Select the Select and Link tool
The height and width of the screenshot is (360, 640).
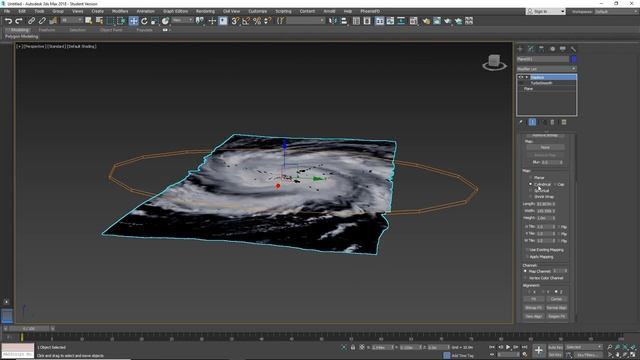point(31,21)
